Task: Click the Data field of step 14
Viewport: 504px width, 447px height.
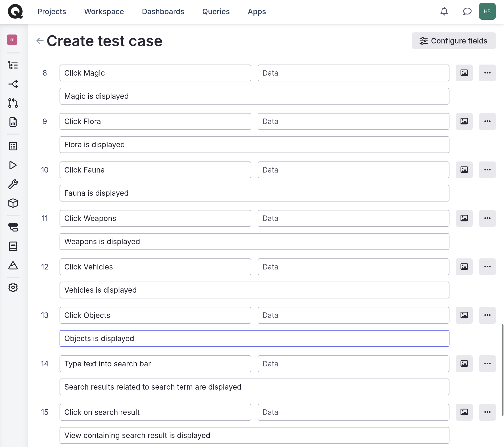Action: click(353, 364)
